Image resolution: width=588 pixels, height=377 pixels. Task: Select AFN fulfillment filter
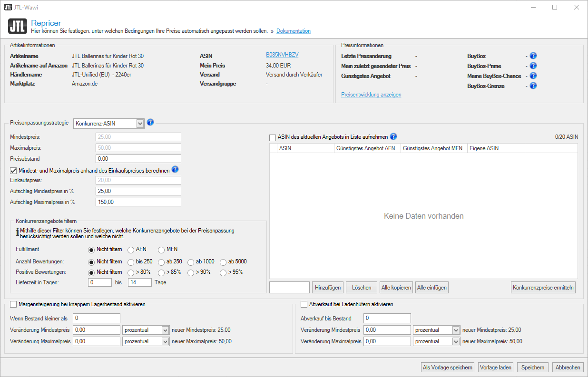pos(131,249)
